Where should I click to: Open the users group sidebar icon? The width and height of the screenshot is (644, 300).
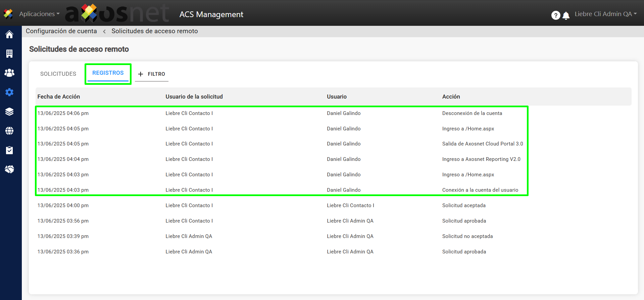pyautogui.click(x=9, y=73)
